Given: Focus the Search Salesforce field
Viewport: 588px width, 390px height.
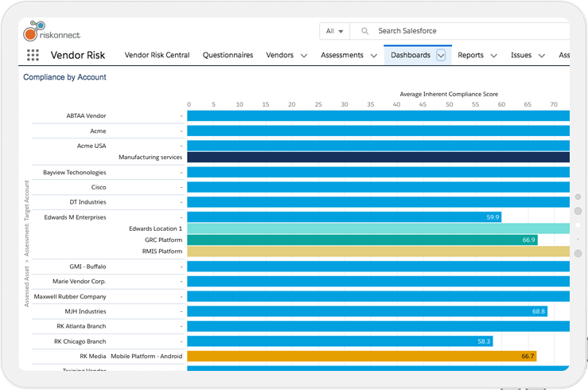Looking at the screenshot, I should (x=460, y=31).
